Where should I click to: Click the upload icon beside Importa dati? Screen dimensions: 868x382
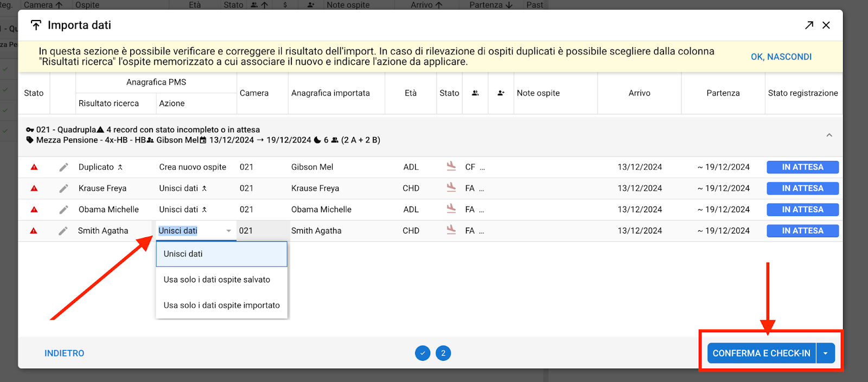pos(36,25)
